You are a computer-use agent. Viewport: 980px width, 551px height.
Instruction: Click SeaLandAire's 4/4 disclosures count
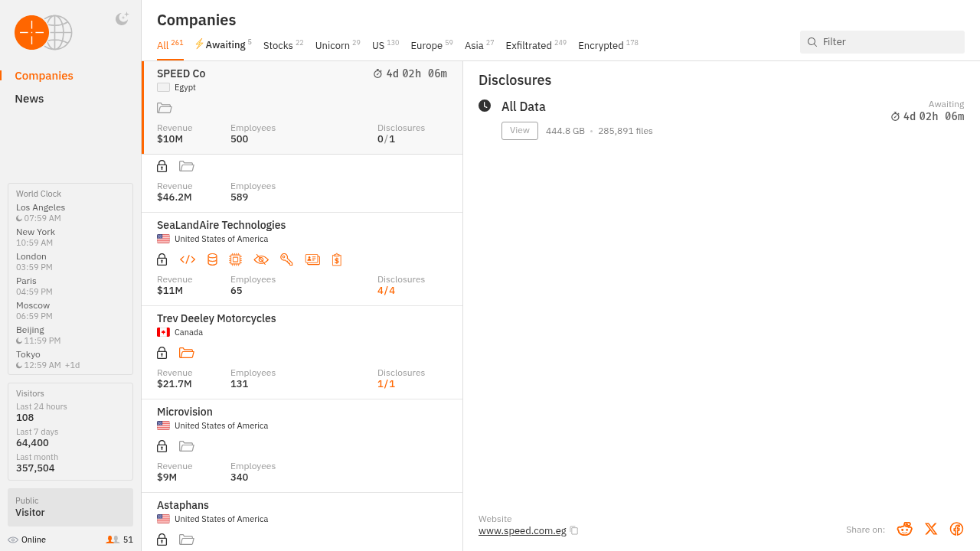386,291
